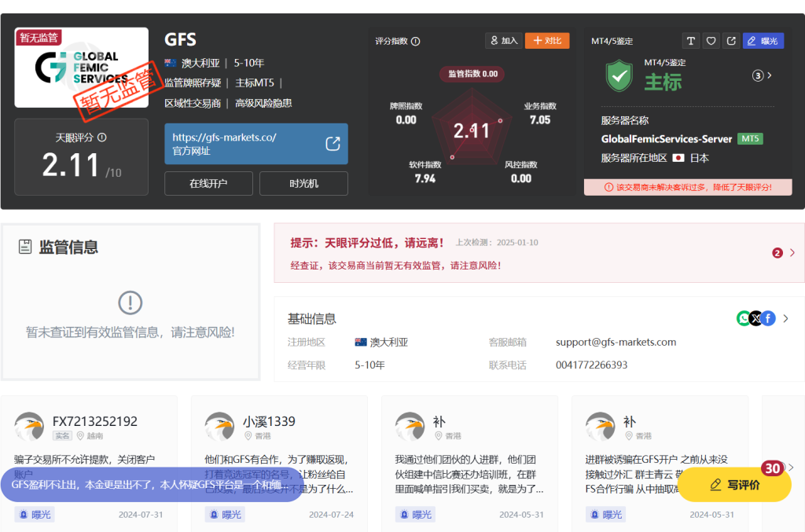
Task: Click the Australian flag next to 澳大利亚 in header
Action: [x=171, y=63]
